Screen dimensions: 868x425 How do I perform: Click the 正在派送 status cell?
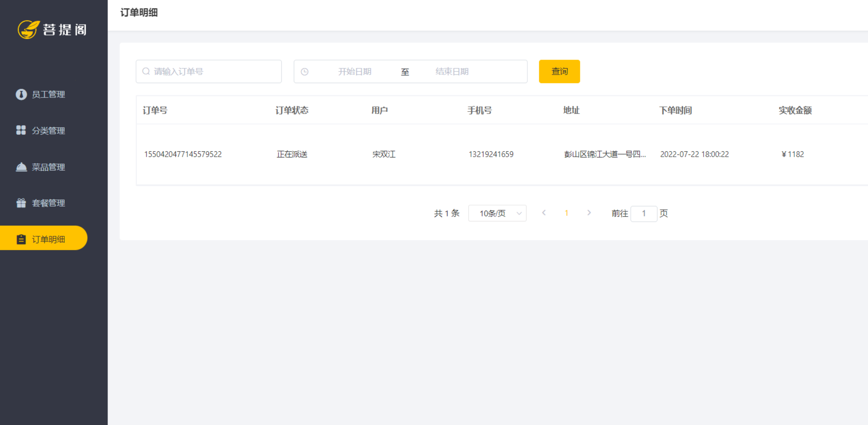[x=292, y=154]
